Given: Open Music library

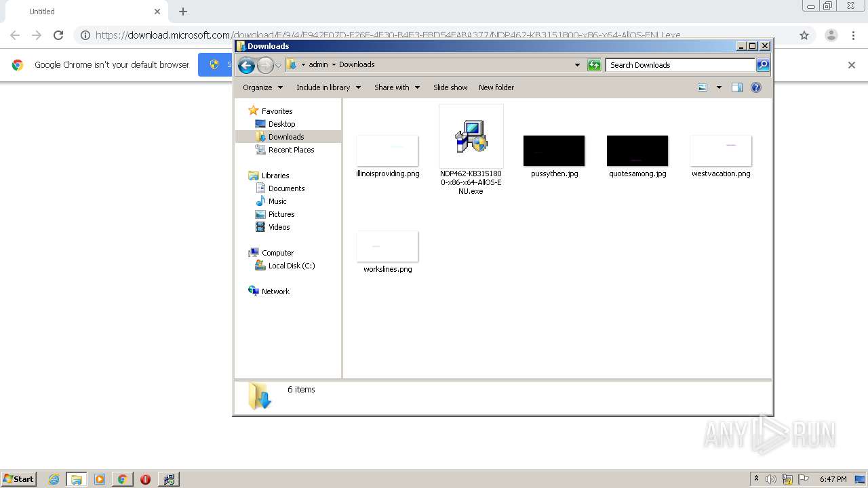Looking at the screenshot, I should [x=277, y=201].
